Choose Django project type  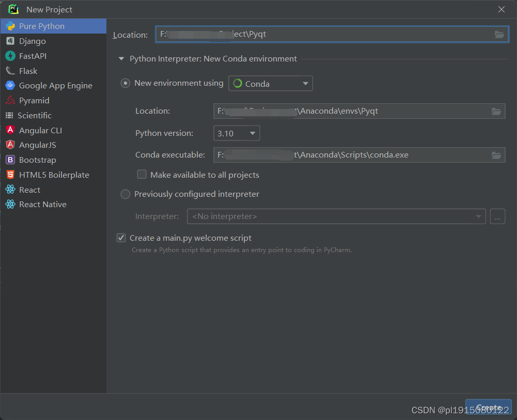[53, 41]
